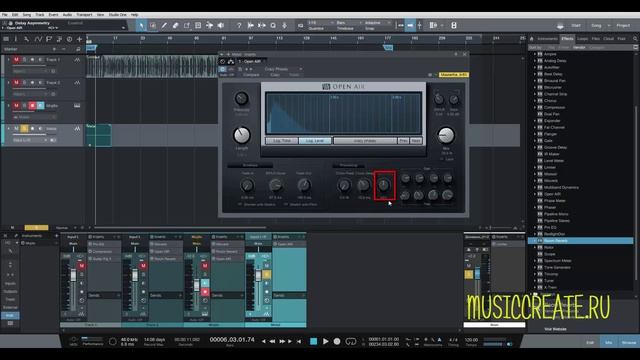Click the Rewind button in transport
The width and height of the screenshot is (640, 360).
(272, 341)
